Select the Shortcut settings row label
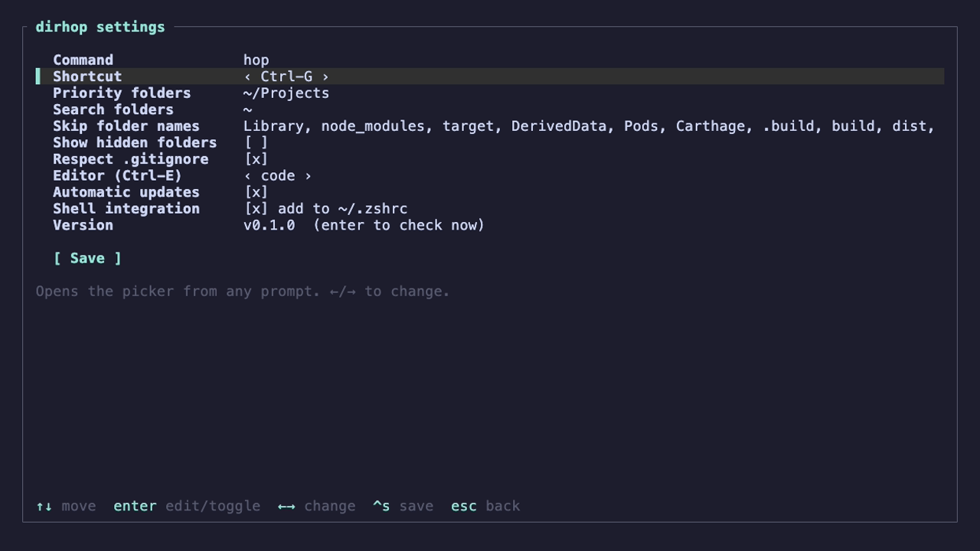Viewport: 980px width, 551px height. click(x=87, y=77)
